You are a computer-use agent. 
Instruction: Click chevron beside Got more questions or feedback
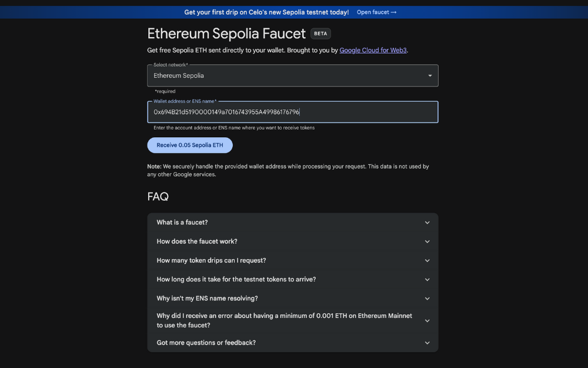tap(427, 343)
